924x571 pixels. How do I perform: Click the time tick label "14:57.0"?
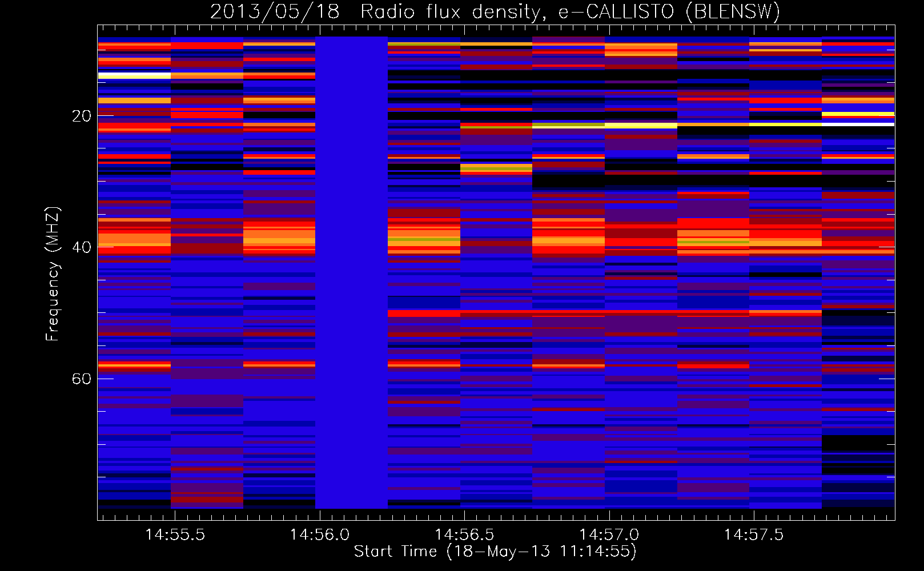pos(609,535)
